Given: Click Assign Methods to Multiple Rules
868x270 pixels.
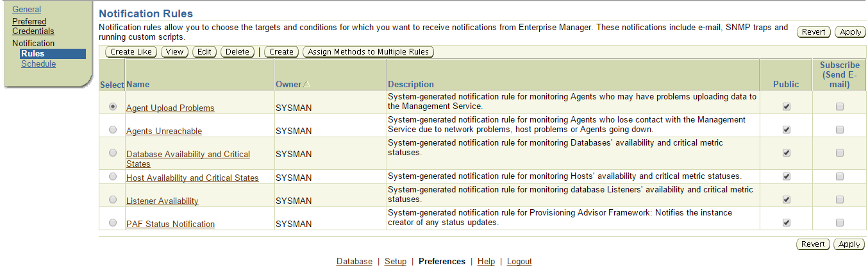Looking at the screenshot, I should pos(368,52).
